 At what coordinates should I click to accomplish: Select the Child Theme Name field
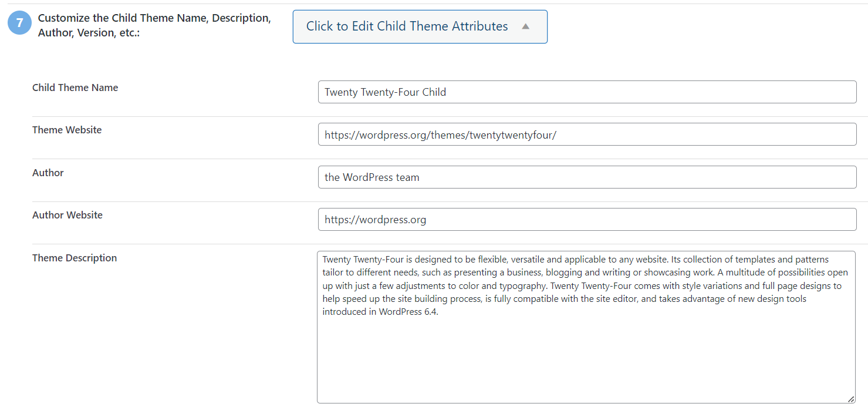pyautogui.click(x=586, y=92)
